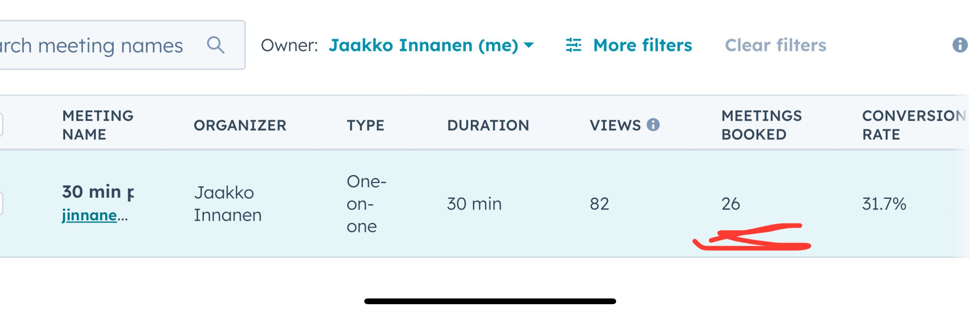Sort by the Type column header

365,125
